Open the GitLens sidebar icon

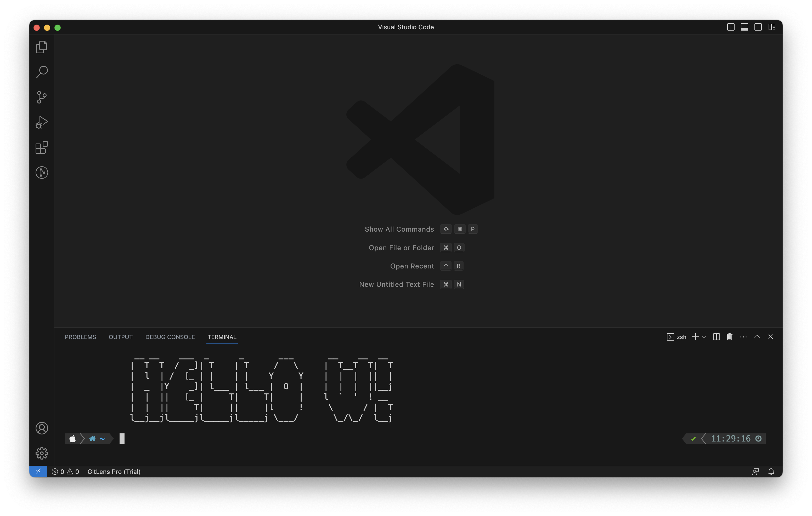[x=42, y=173]
